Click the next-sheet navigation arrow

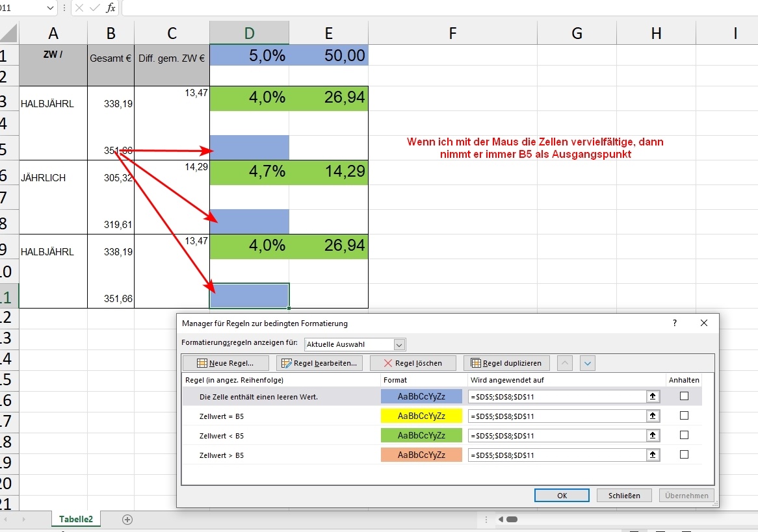[23, 520]
